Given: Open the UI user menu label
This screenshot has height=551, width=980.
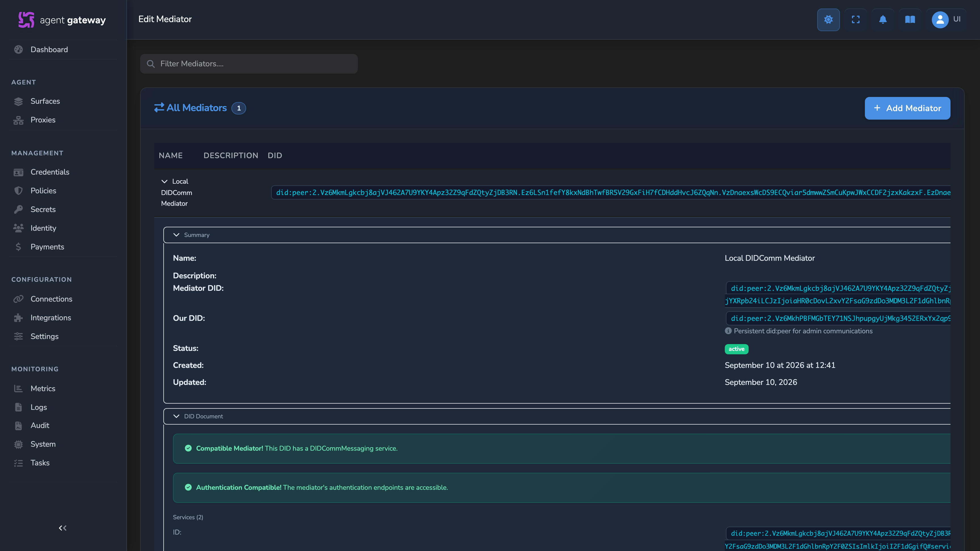Looking at the screenshot, I should (x=957, y=19).
